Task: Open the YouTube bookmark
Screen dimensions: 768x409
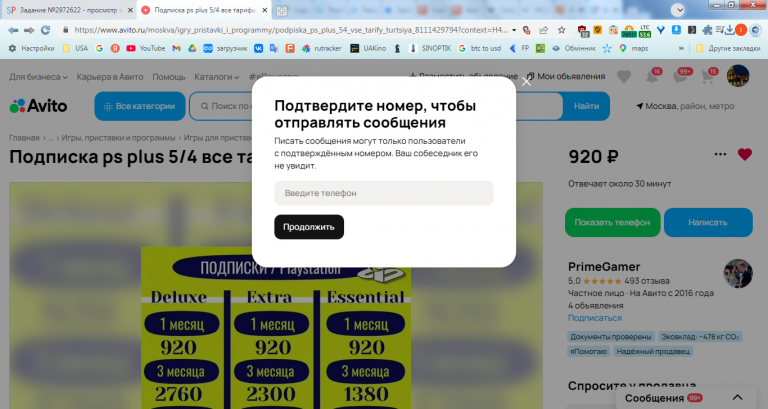Action: (x=145, y=48)
